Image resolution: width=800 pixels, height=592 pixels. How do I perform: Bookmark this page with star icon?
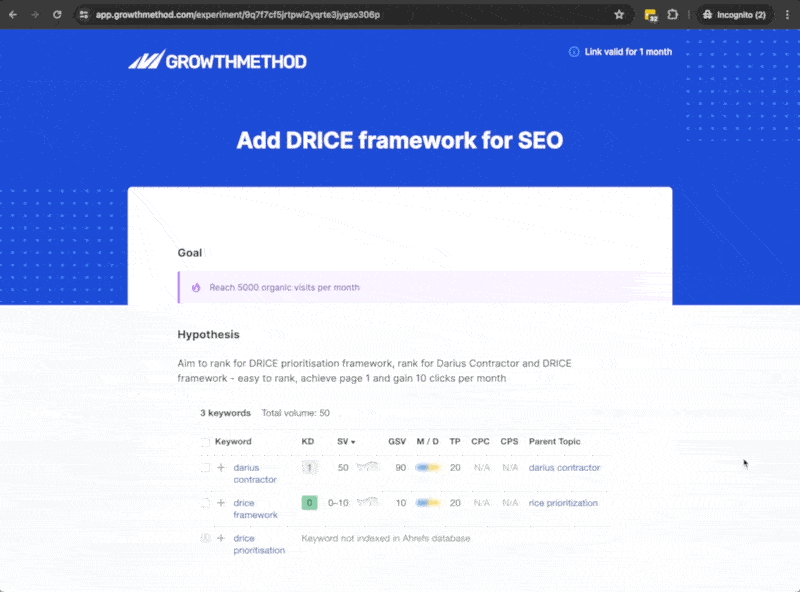point(619,15)
